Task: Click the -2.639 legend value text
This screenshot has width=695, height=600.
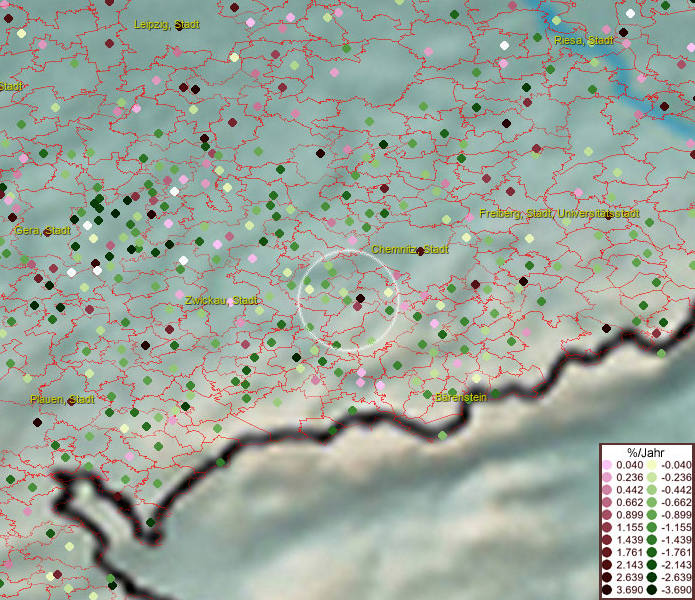Action: point(676,577)
